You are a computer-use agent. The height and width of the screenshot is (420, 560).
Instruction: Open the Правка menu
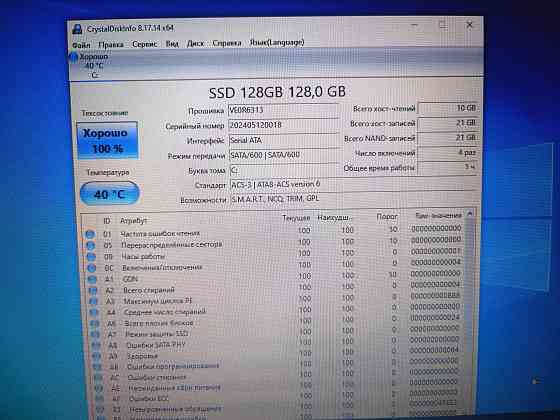click(111, 45)
